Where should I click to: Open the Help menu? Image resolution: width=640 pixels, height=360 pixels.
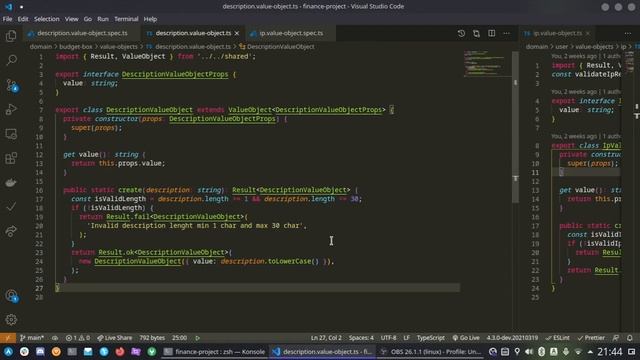150,19
